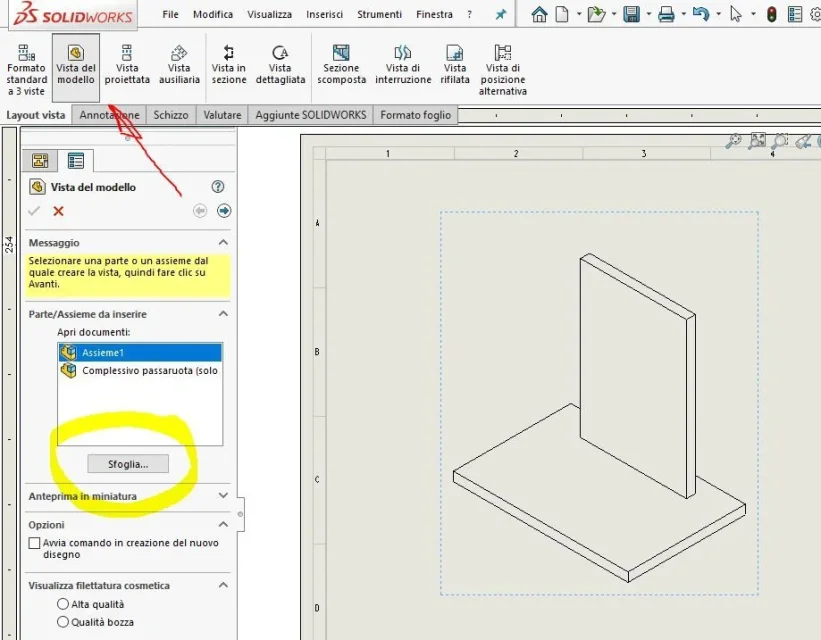
Task: Switch to PropertyManager tab icon
Action: [76, 160]
